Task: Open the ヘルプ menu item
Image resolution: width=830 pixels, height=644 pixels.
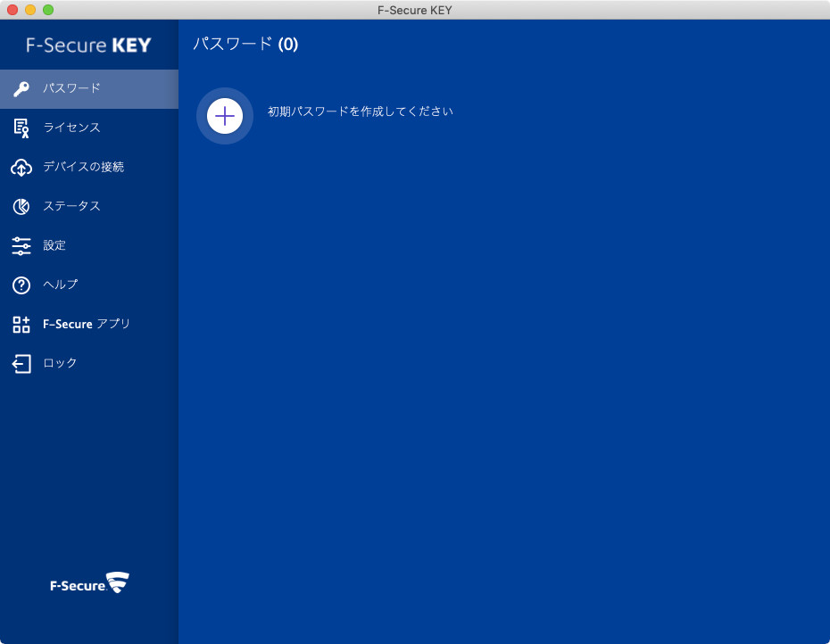Action: coord(61,285)
